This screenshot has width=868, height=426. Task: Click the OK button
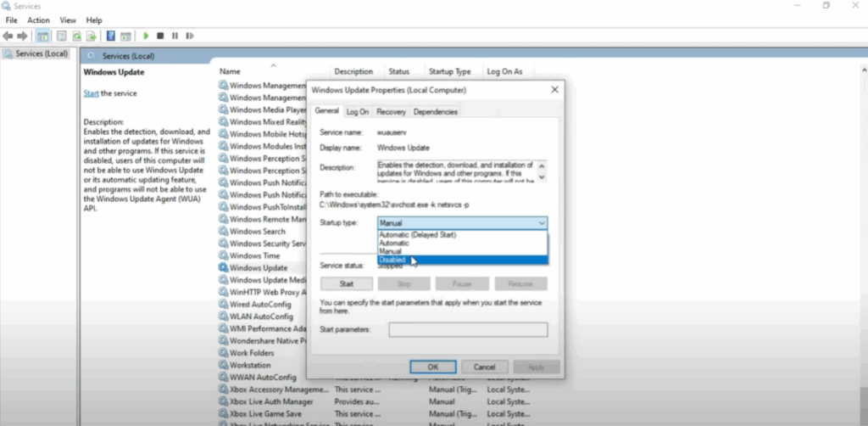coord(433,367)
